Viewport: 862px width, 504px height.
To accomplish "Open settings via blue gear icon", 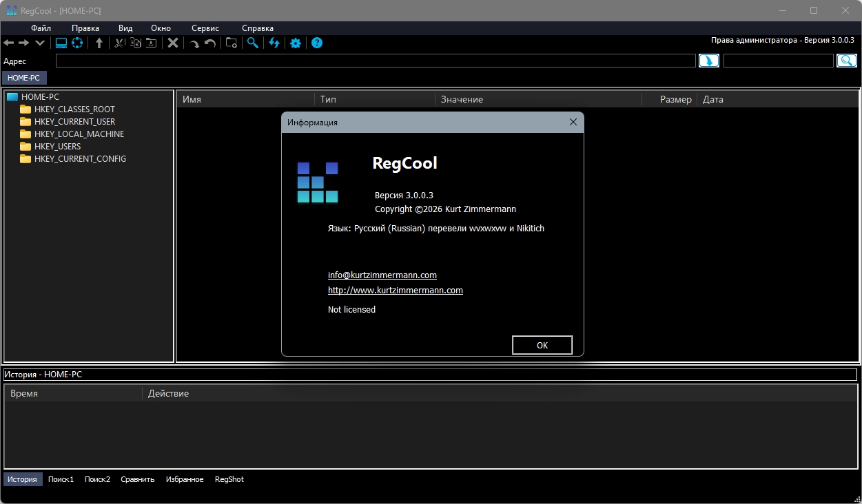I will pos(296,43).
